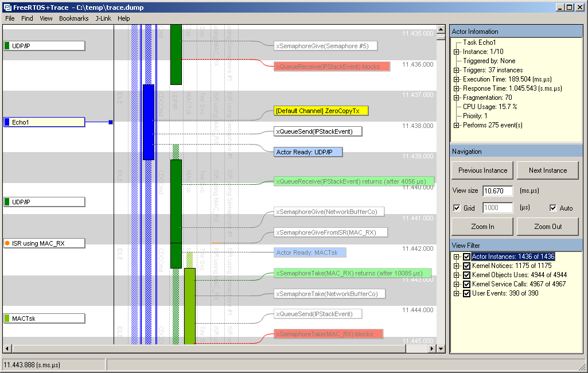Click the yellow ZeroCopyTx user event label

(321, 111)
